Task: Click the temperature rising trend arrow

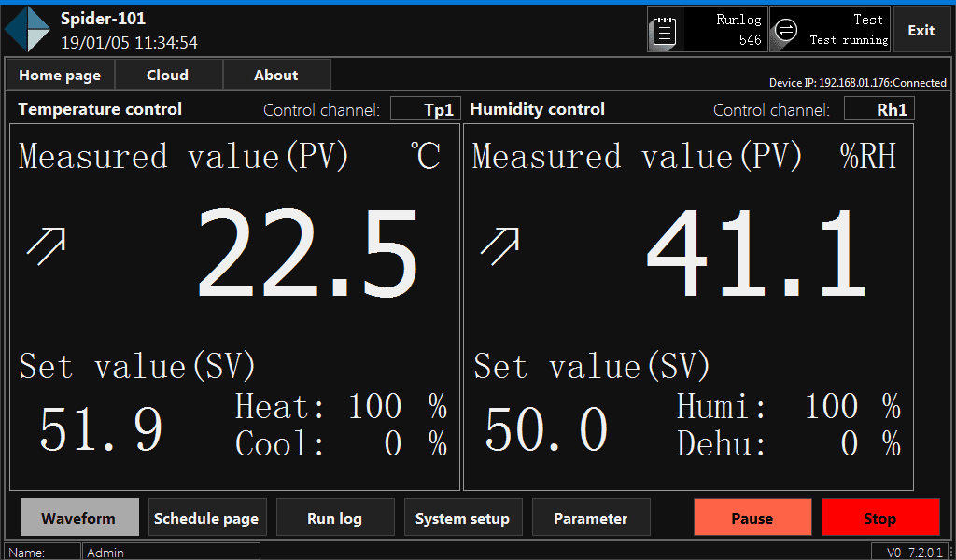Action: [46, 245]
